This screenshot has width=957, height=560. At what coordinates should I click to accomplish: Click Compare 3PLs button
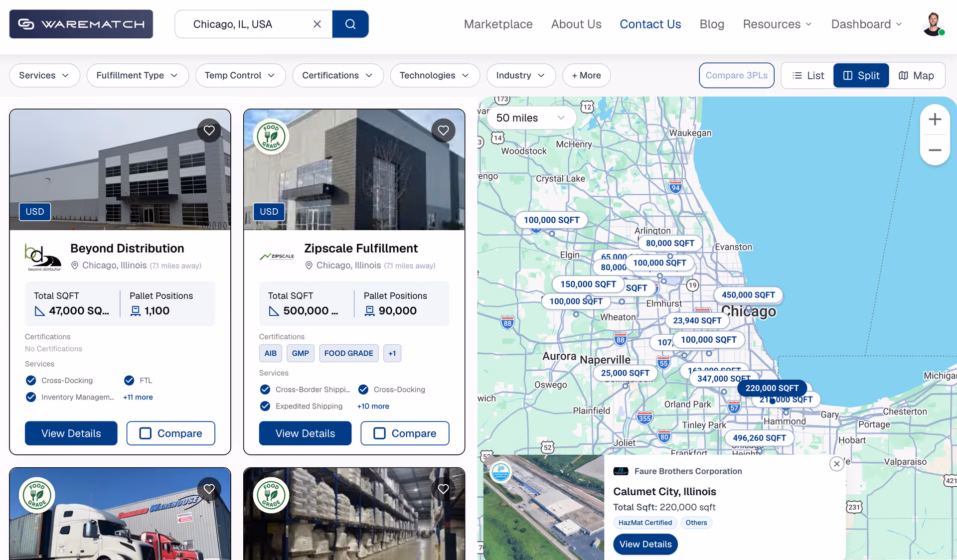point(736,75)
